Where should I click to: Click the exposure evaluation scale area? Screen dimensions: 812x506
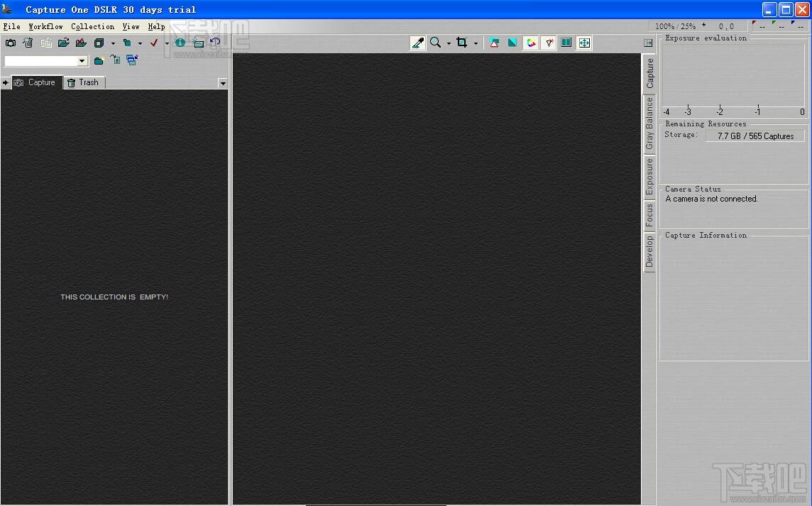[x=734, y=111]
